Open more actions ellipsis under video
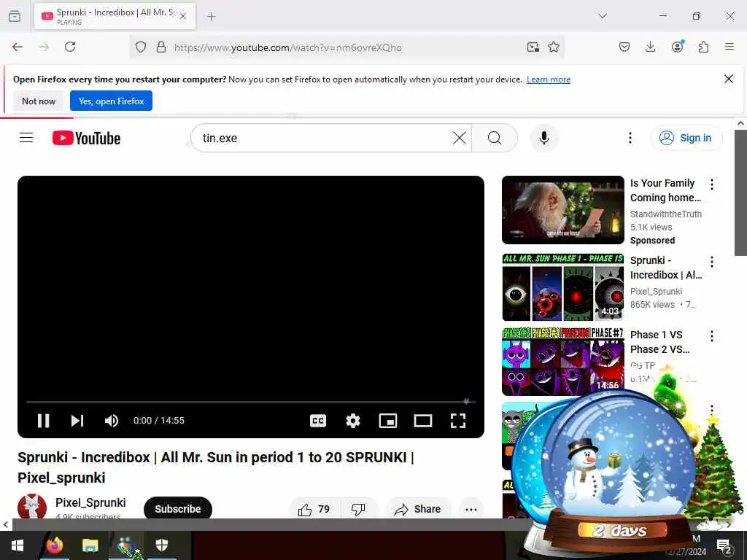 click(471, 509)
